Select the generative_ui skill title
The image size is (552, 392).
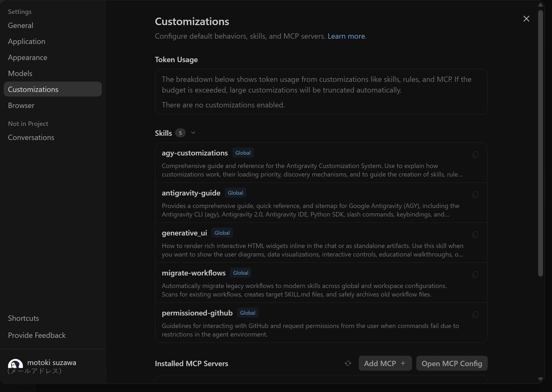point(184,233)
